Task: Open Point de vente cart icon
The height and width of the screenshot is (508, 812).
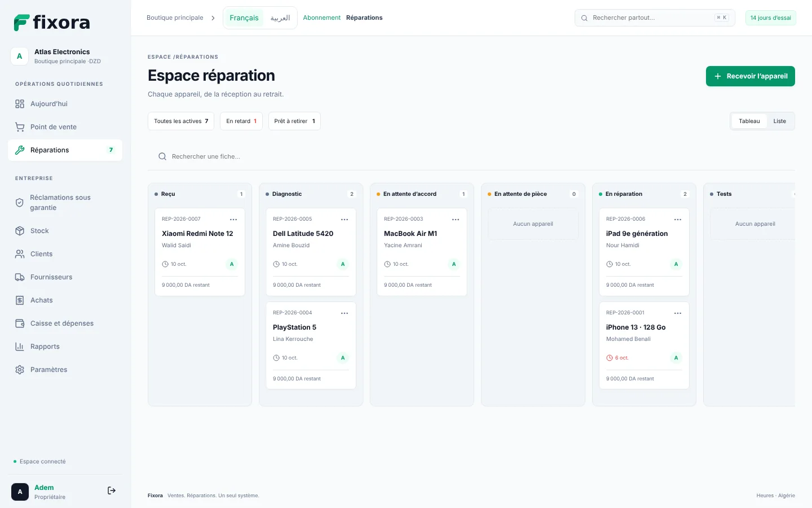Action: click(20, 127)
